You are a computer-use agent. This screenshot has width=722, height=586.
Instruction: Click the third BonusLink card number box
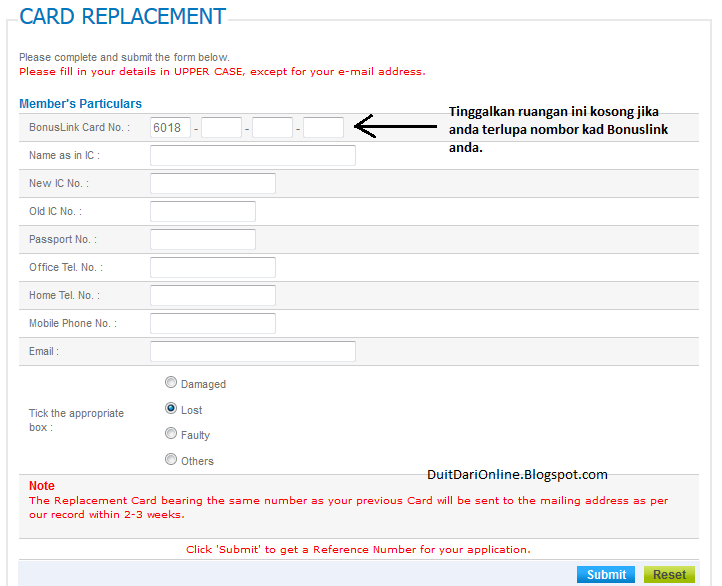273,128
